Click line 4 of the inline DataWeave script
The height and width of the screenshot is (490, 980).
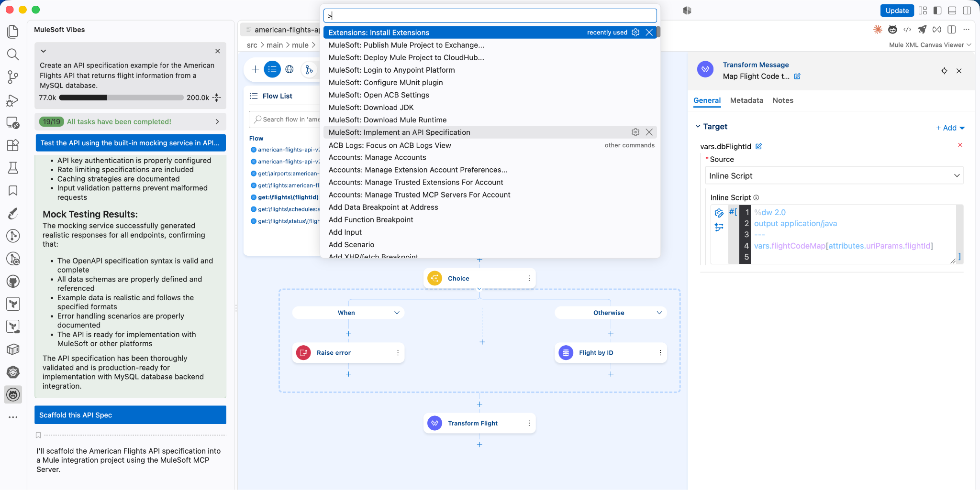843,246
